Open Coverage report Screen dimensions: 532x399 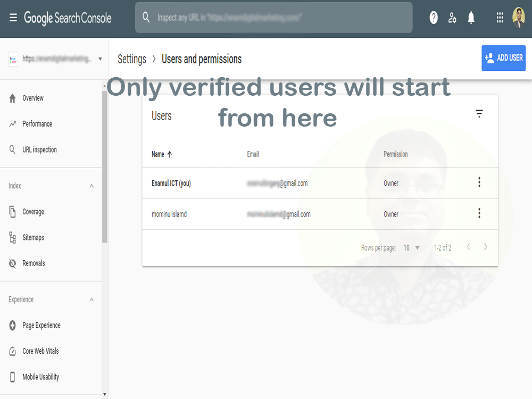33,212
